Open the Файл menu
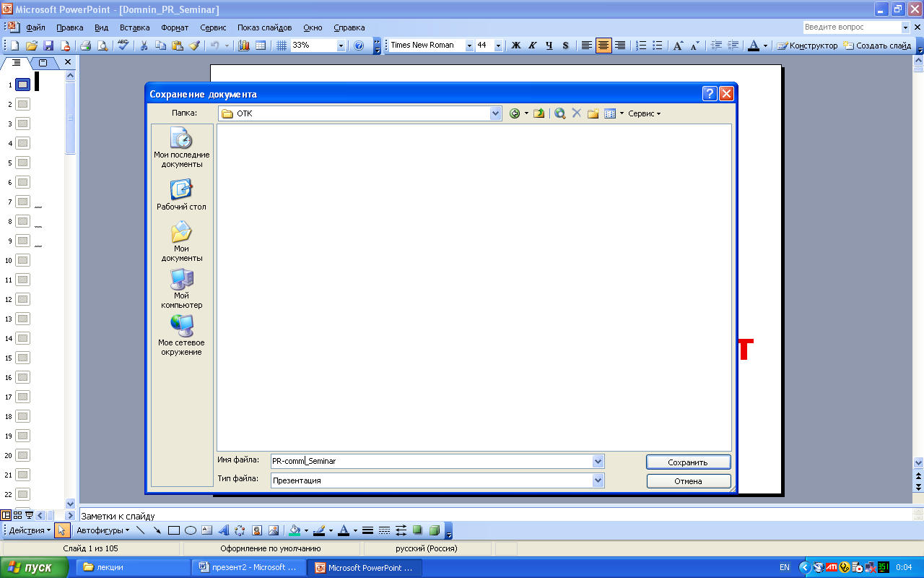The width and height of the screenshot is (924, 578). [36, 27]
